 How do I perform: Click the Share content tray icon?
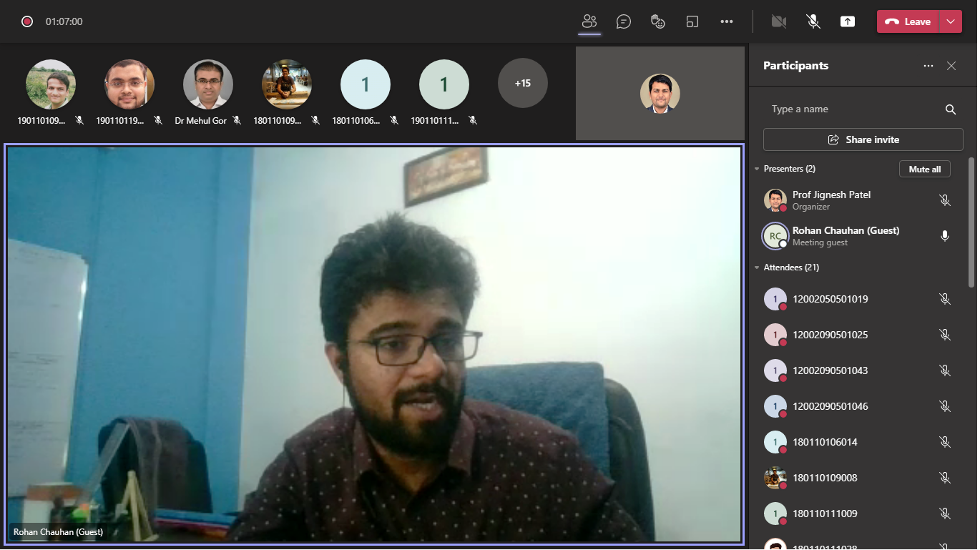(848, 21)
